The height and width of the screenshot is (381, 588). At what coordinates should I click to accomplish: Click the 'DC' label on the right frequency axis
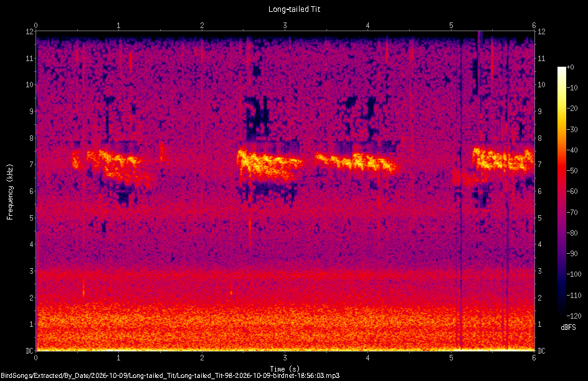541,350
